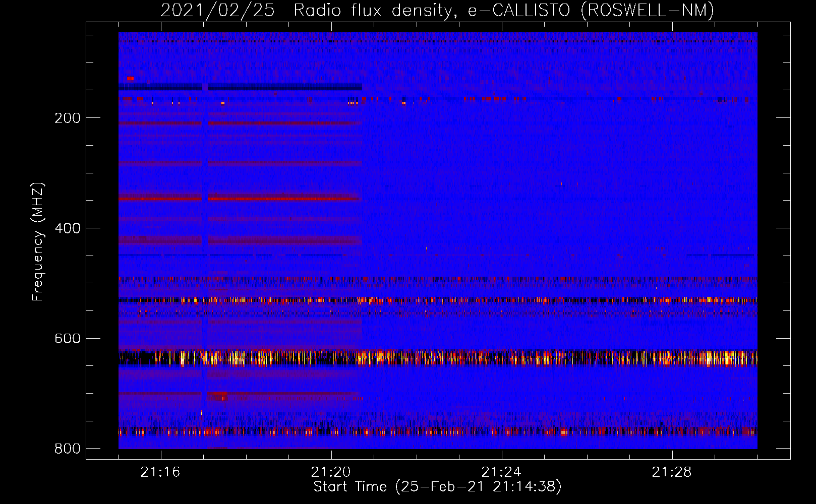Click the 21:24 time tick label
Screen dimensions: 816x504
click(501, 472)
